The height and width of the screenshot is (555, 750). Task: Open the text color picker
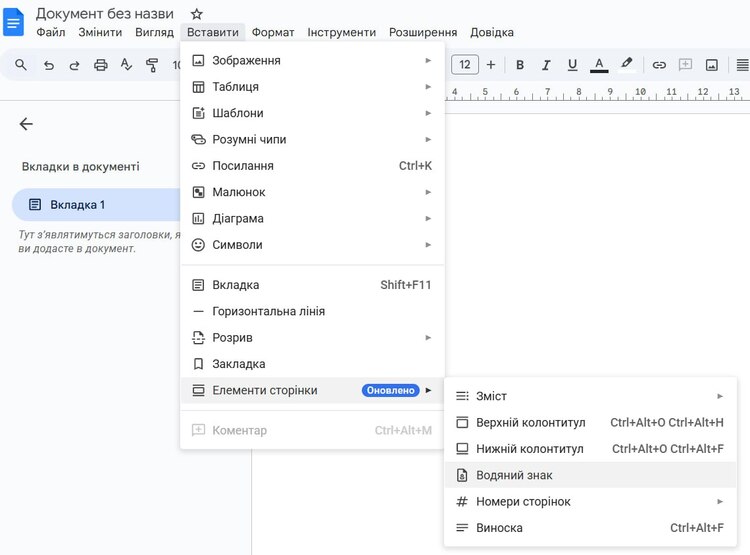(x=599, y=65)
